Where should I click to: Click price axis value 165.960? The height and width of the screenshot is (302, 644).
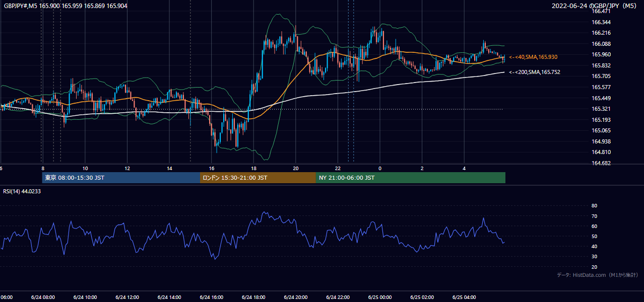coord(601,54)
